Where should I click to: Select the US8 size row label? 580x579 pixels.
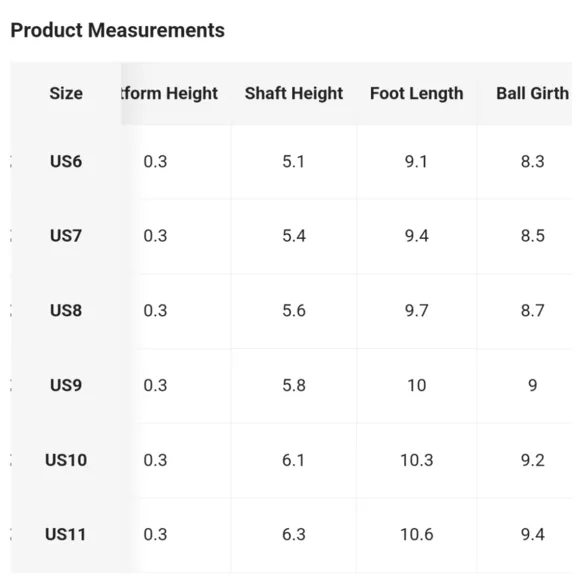click(x=66, y=310)
